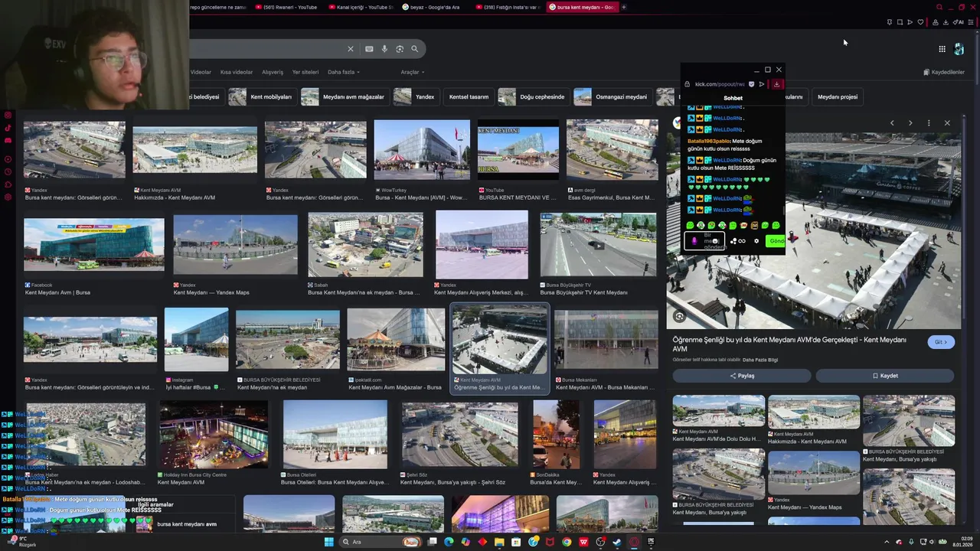Open 'Daha Fazla Bilgi' copyright link
The width and height of the screenshot is (980, 551).
point(760,360)
